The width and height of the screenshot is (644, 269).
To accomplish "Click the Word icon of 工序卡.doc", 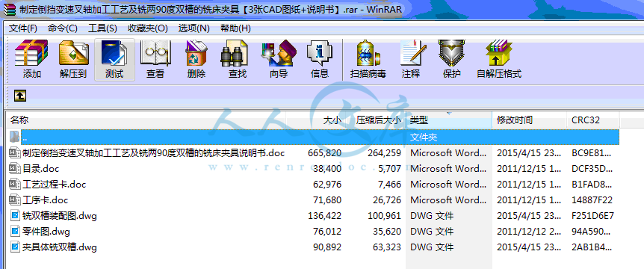I will 15,200.
